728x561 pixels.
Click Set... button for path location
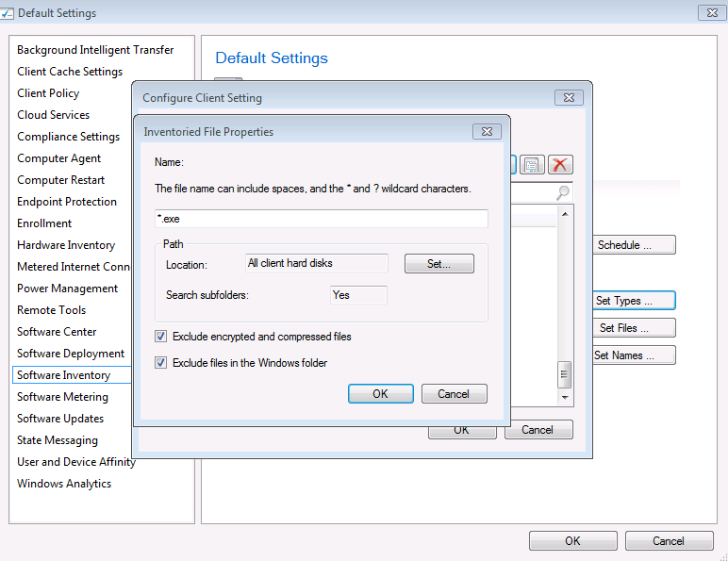(438, 264)
